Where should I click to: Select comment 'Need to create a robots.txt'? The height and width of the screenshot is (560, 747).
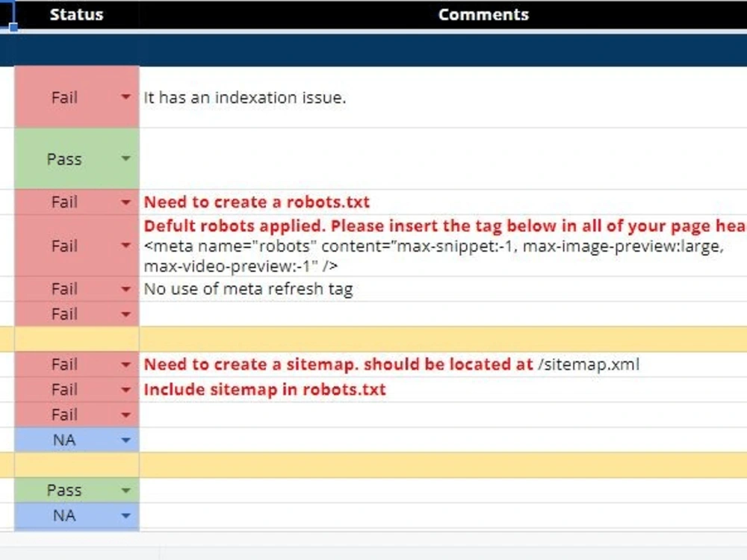coord(257,202)
